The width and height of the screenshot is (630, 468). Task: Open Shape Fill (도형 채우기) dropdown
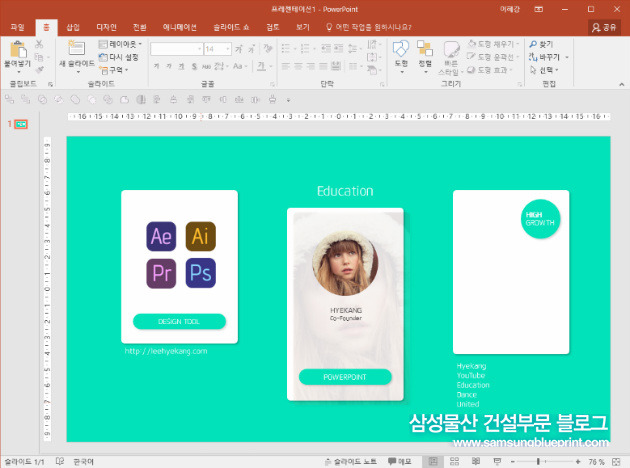(494, 44)
